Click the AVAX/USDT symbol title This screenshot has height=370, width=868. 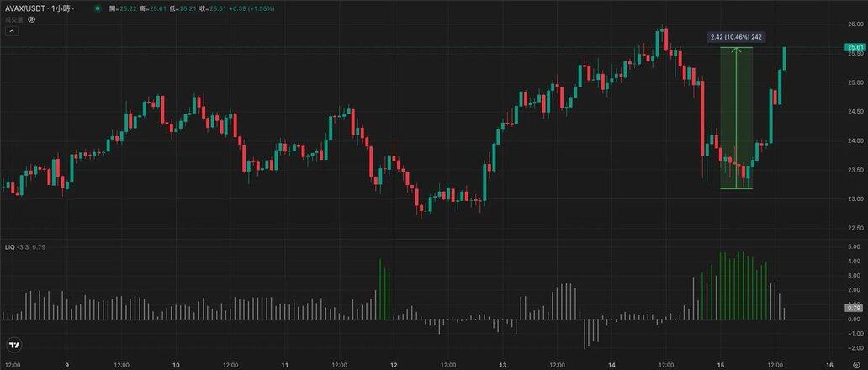(x=26, y=8)
